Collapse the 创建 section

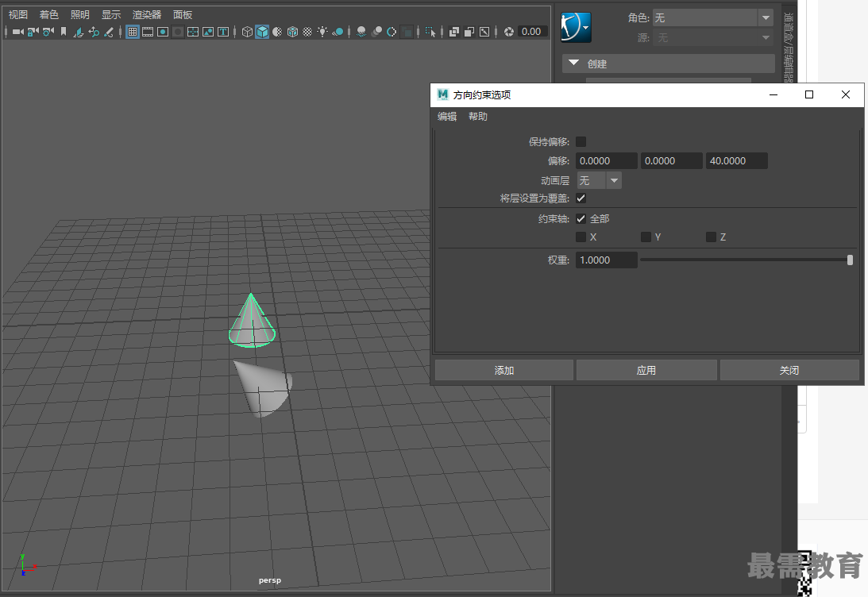(668, 64)
